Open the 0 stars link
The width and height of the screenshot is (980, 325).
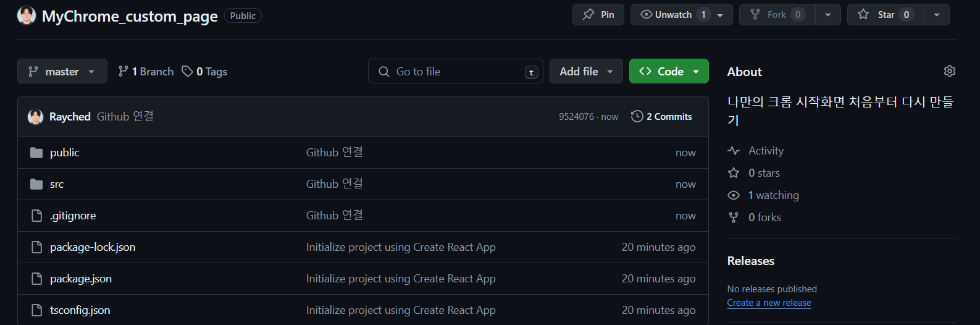point(764,173)
